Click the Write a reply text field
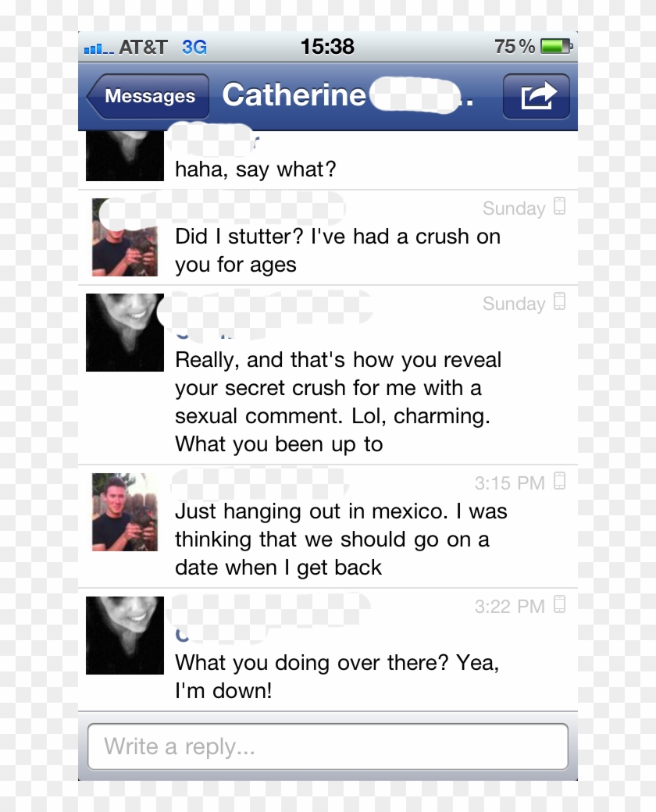Screen dimensions: 656x812 328,746
